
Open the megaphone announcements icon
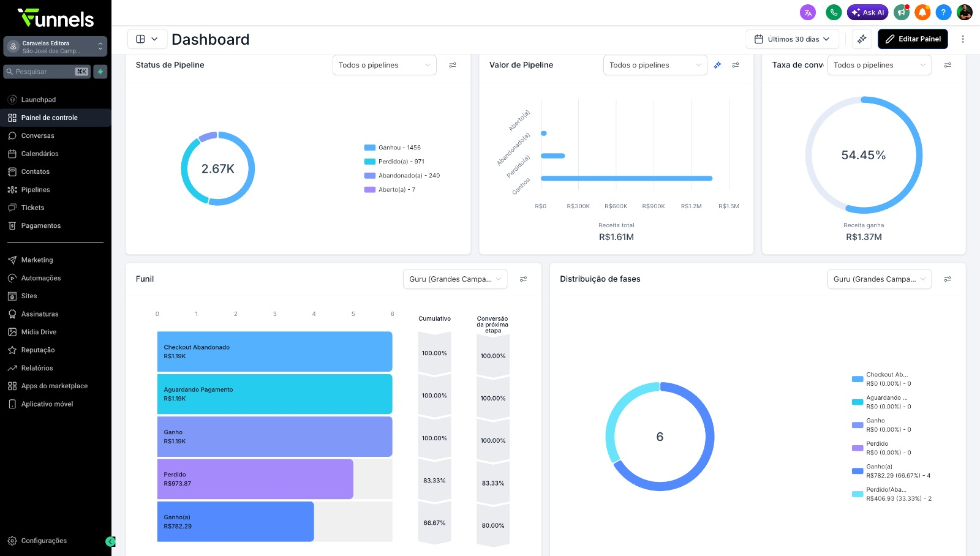pyautogui.click(x=902, y=12)
